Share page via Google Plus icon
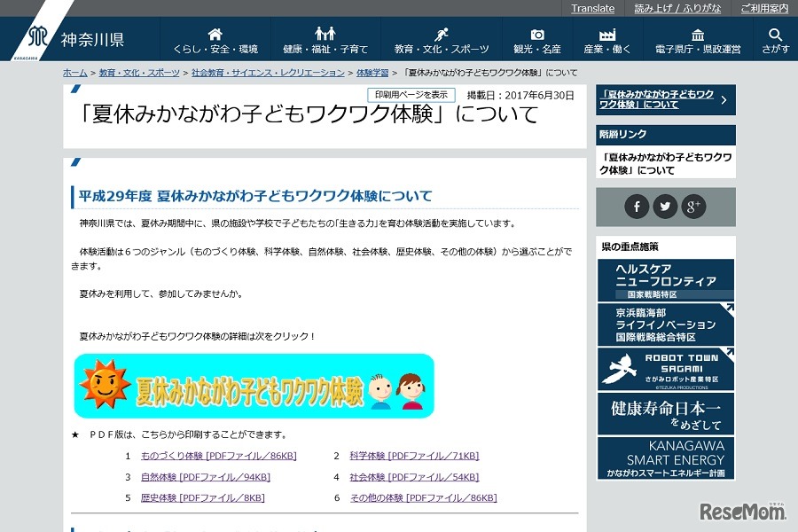This screenshot has width=798, height=532. pos(693,207)
